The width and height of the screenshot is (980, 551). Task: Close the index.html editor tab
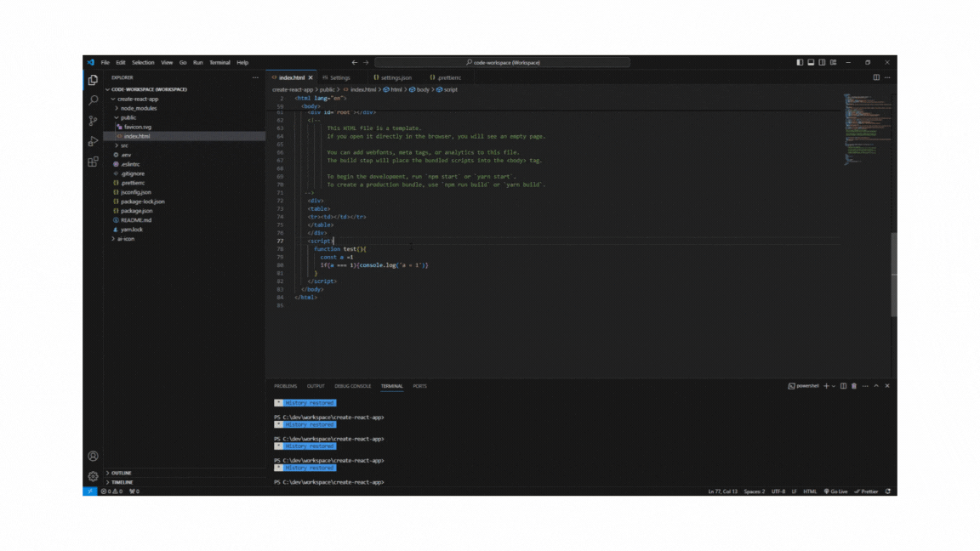[x=311, y=77]
